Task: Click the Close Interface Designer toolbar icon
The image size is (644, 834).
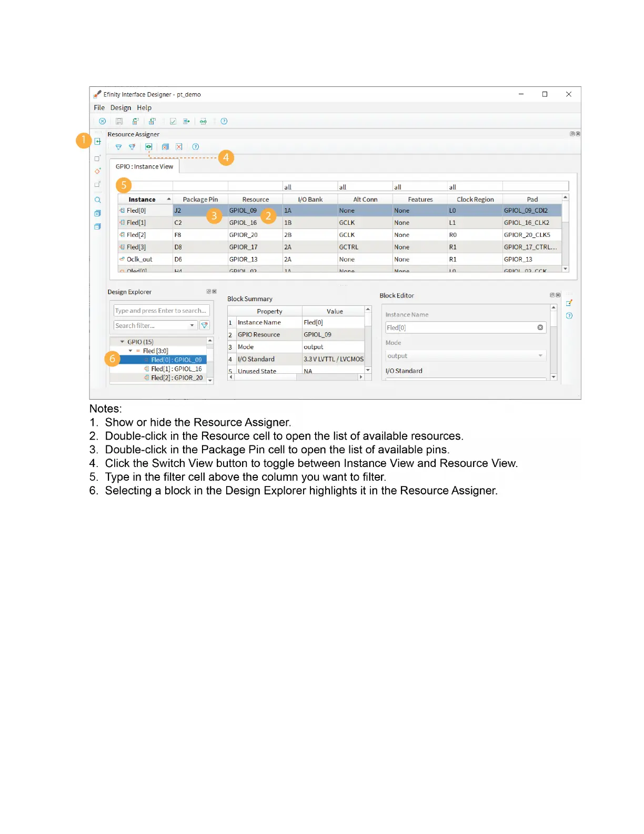Action: 103,121
